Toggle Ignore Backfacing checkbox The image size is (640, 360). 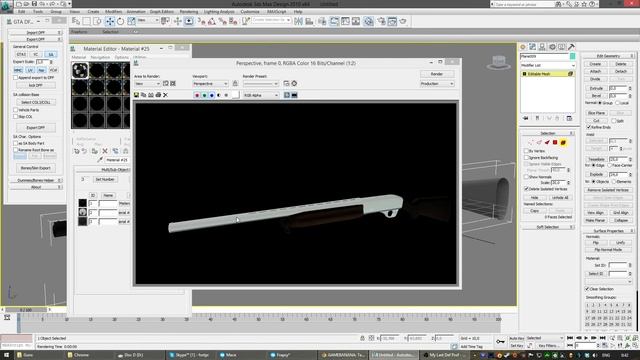(x=527, y=158)
